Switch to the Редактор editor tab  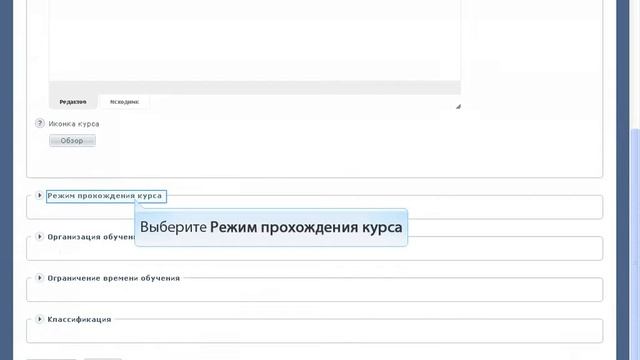coord(73,102)
